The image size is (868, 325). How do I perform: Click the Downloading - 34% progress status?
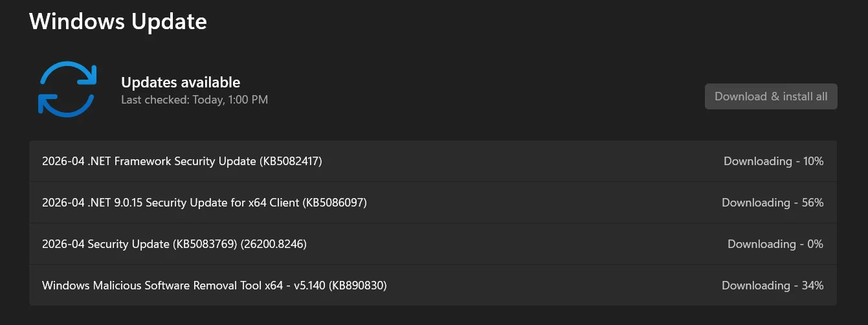773,286
